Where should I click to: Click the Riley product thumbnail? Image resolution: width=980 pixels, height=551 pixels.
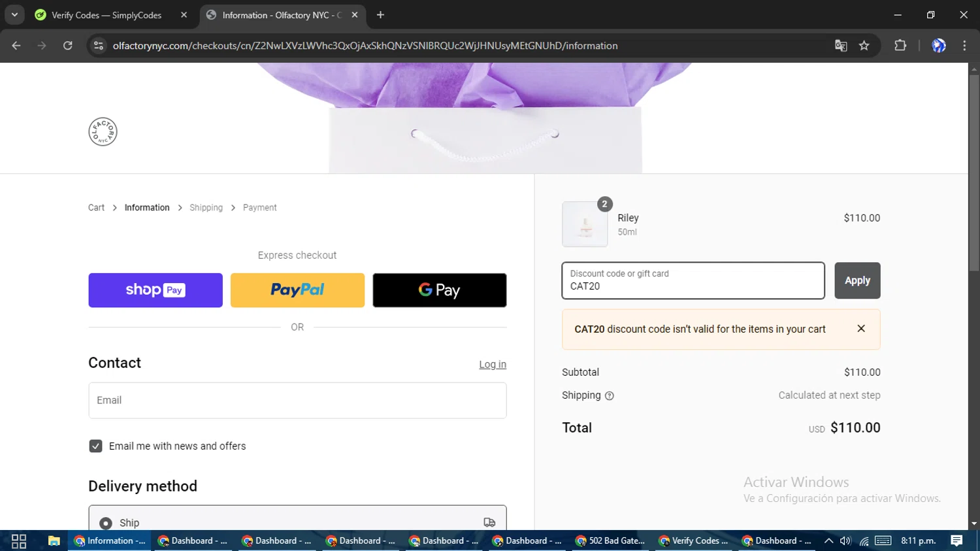click(585, 224)
